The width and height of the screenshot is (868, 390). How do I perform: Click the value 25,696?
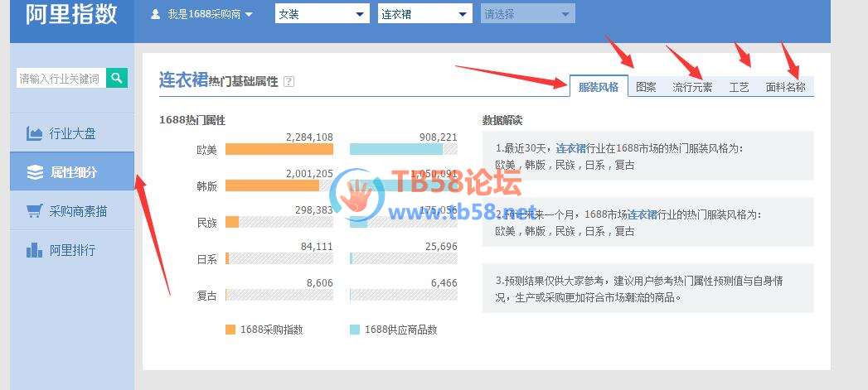coord(441,246)
